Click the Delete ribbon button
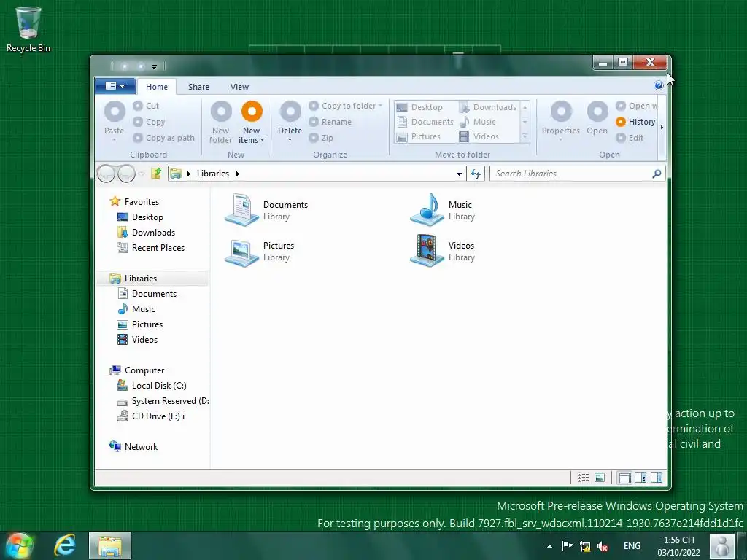This screenshot has width=747, height=560. [x=290, y=121]
